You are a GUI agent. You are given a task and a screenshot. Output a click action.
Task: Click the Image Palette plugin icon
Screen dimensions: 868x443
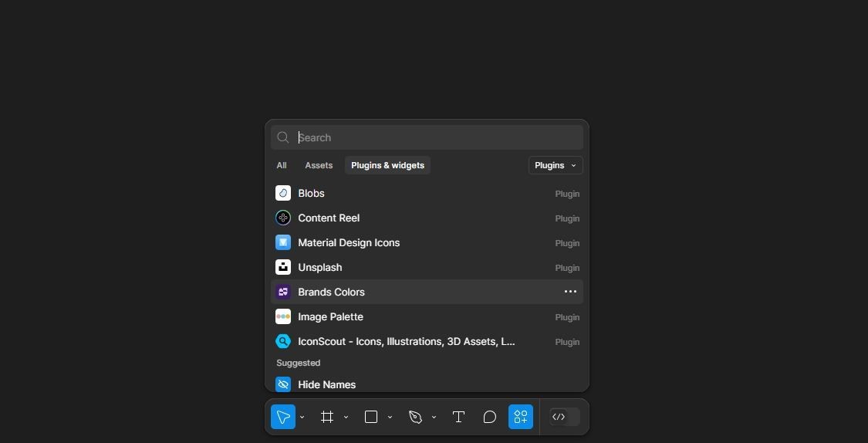pos(283,316)
